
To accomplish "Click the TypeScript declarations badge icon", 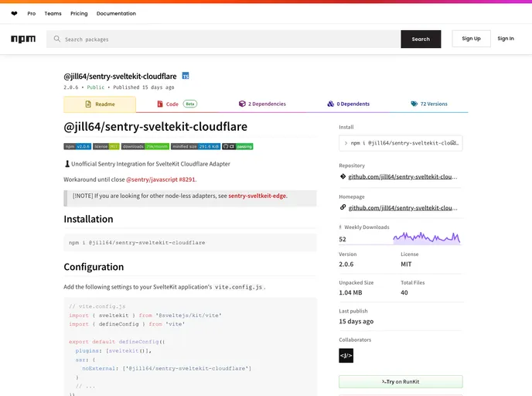I will point(186,76).
